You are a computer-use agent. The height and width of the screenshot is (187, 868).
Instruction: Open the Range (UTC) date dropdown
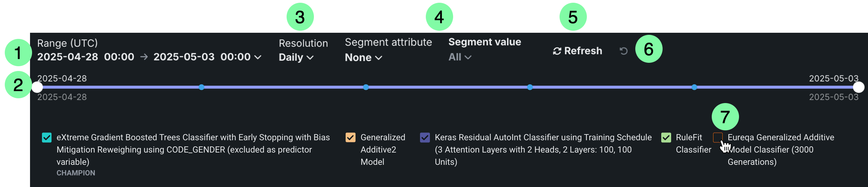tap(149, 57)
